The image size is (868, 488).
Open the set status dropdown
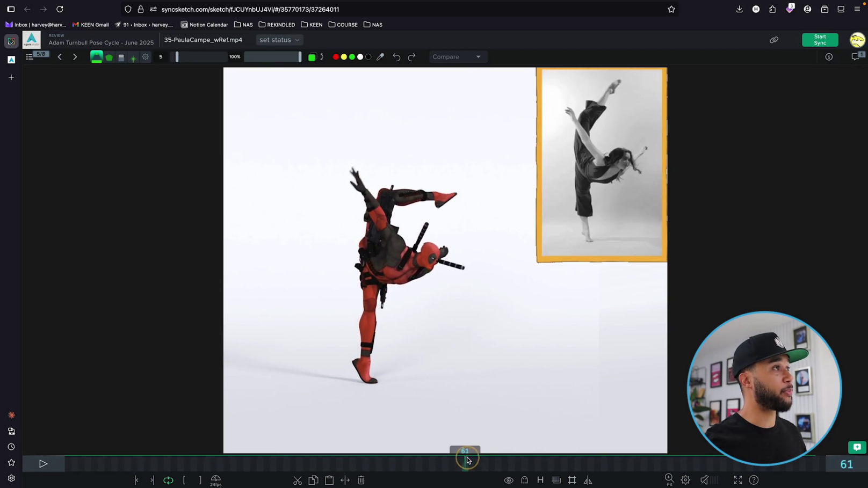point(279,40)
